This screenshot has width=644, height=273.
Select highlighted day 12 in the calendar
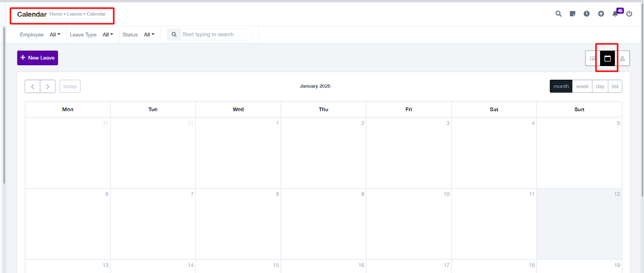pyautogui.click(x=579, y=224)
